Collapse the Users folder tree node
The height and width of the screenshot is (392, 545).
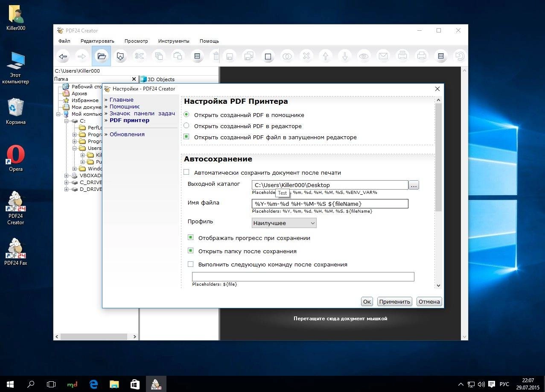(x=75, y=148)
